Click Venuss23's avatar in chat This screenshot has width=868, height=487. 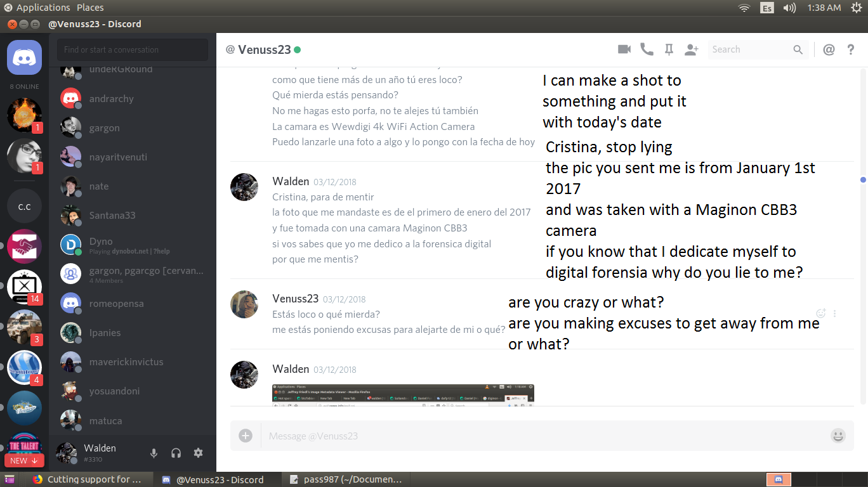tap(244, 304)
